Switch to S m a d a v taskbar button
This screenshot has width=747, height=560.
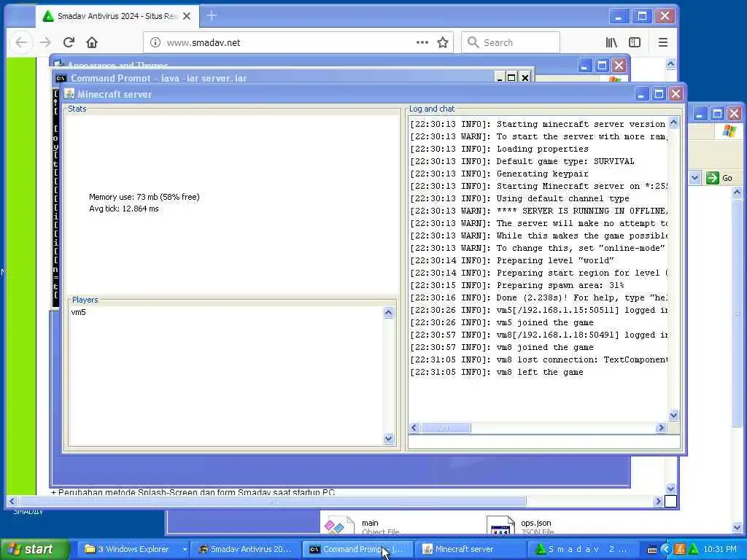[x=581, y=549]
